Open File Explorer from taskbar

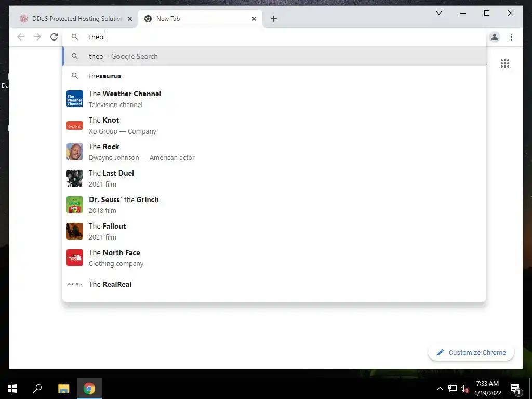[x=63, y=389]
